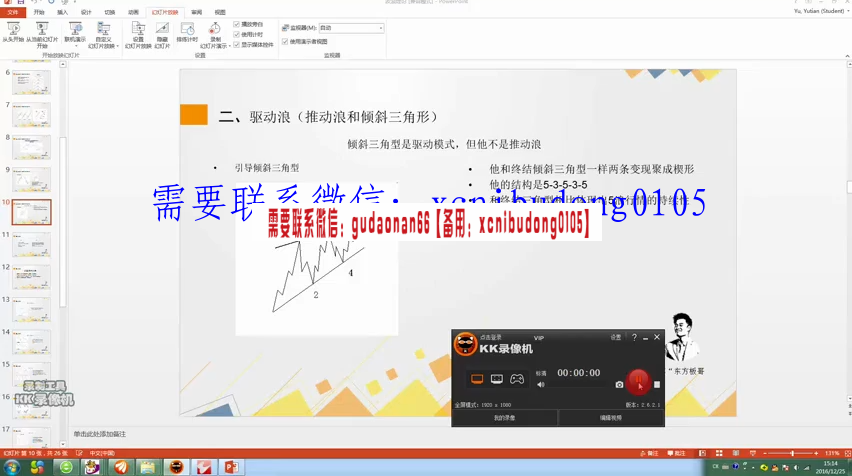This screenshot has width=852, height=476.
Task: Click the KK recorder stop square button
Action: [x=657, y=384]
